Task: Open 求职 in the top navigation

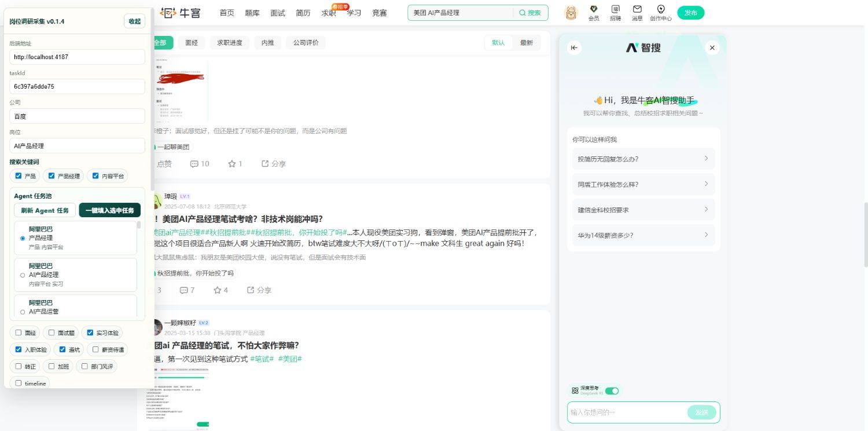Action: tap(329, 13)
